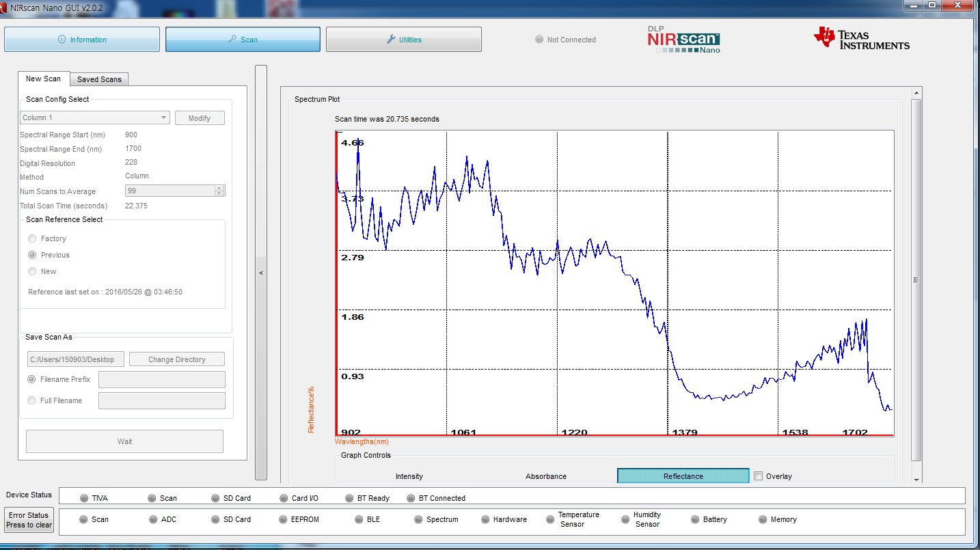Click the DLP NIRscan Nano logo
Viewport: 980px width, 550px height.
(684, 40)
